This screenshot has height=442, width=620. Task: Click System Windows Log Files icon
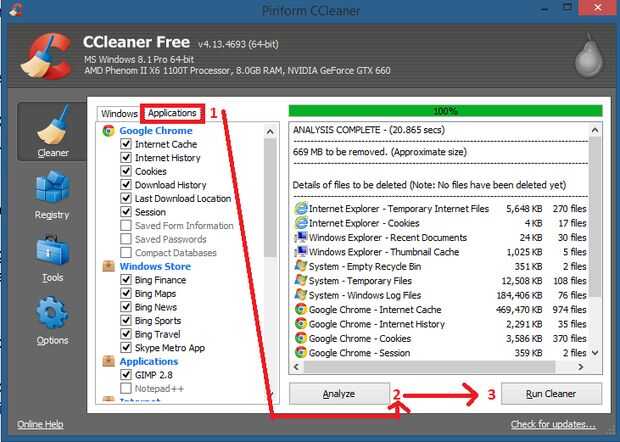(x=301, y=295)
